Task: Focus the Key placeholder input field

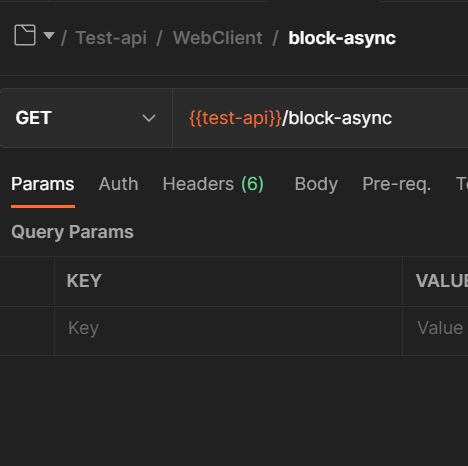Action: 228,331
